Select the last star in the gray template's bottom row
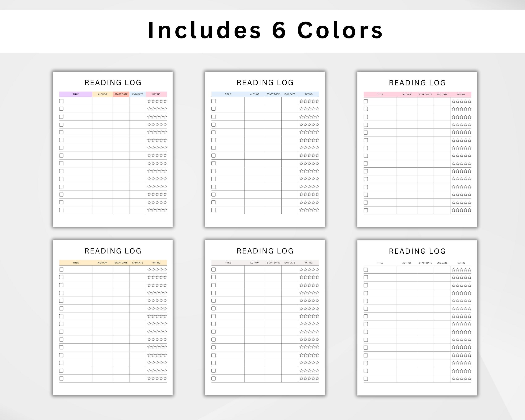The image size is (525, 420). 318,379
